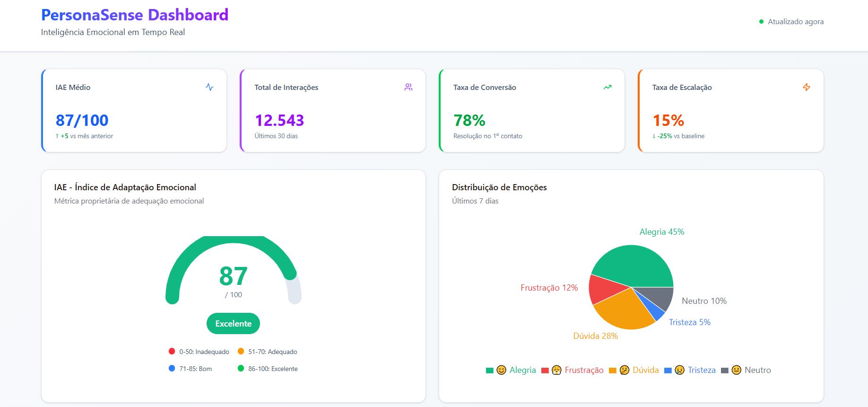The image size is (868, 407).
Task: Click the Excelente status badge
Action: [x=233, y=324]
